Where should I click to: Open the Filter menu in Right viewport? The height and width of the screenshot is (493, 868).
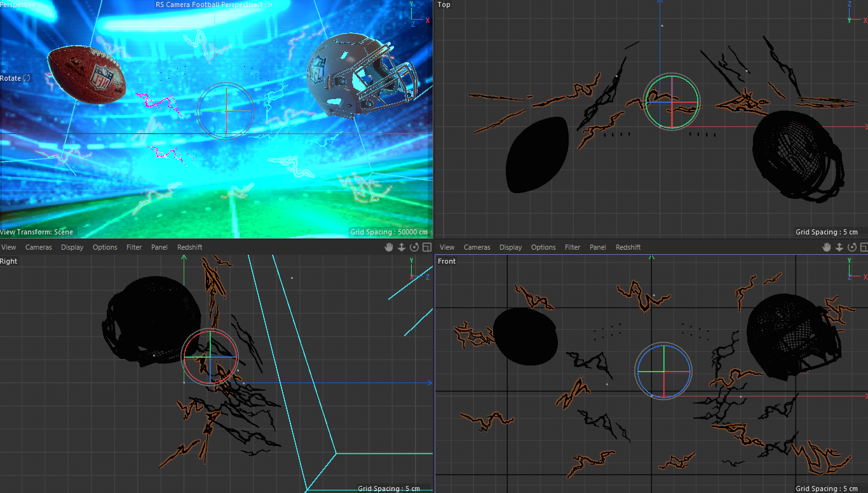coord(134,247)
